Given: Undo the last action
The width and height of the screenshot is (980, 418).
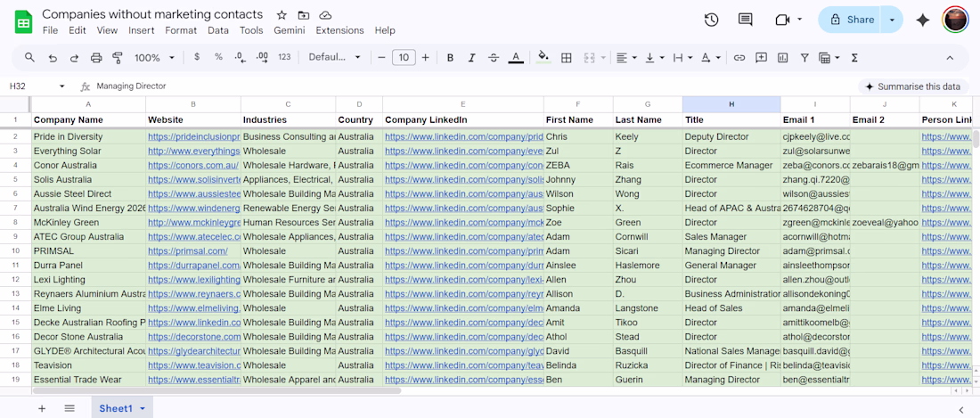Looking at the screenshot, I should pos(53,57).
